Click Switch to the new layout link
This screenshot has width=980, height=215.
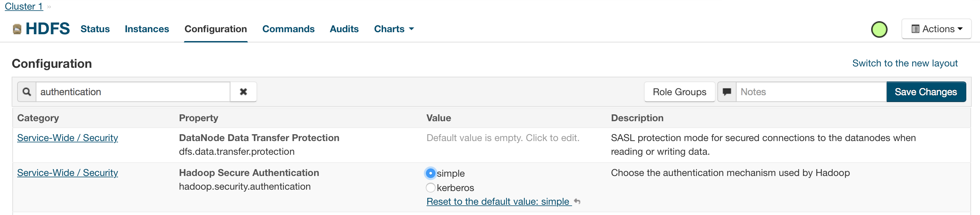pos(905,63)
